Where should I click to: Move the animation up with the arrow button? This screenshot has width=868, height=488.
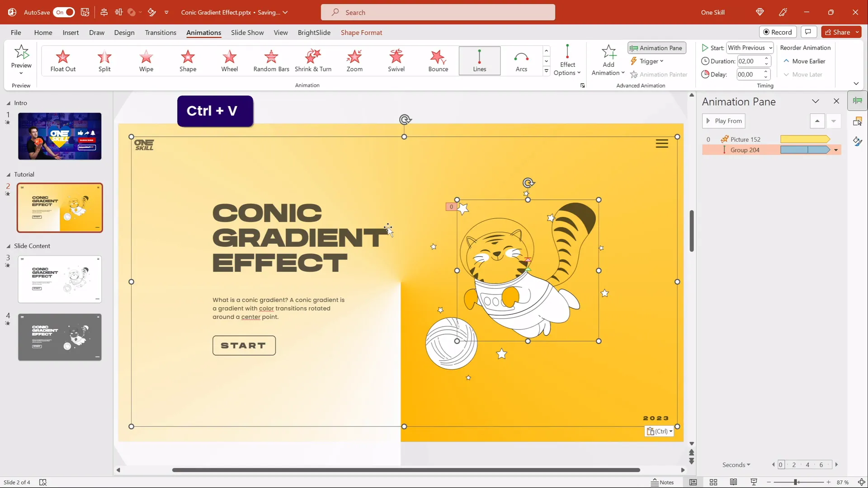point(817,121)
